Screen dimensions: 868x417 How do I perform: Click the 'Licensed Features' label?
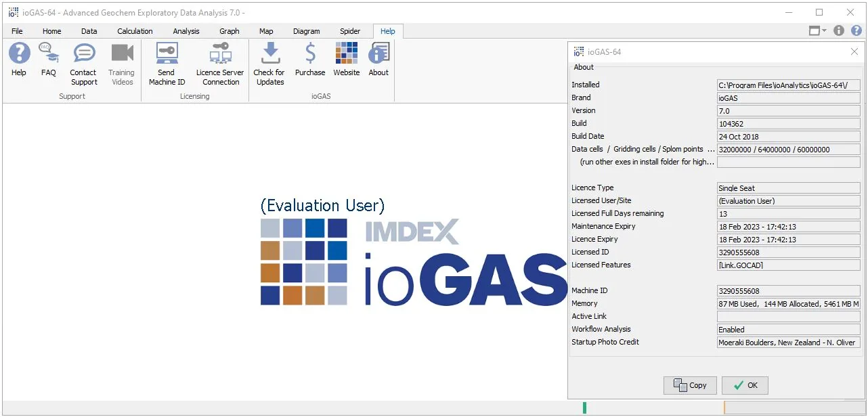pyautogui.click(x=601, y=265)
